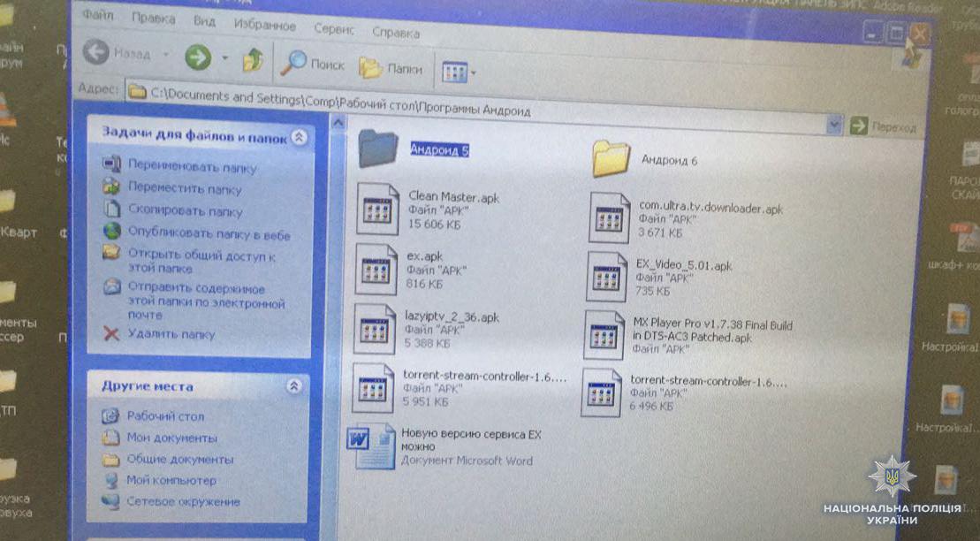Click Переместить папку link

(185, 187)
